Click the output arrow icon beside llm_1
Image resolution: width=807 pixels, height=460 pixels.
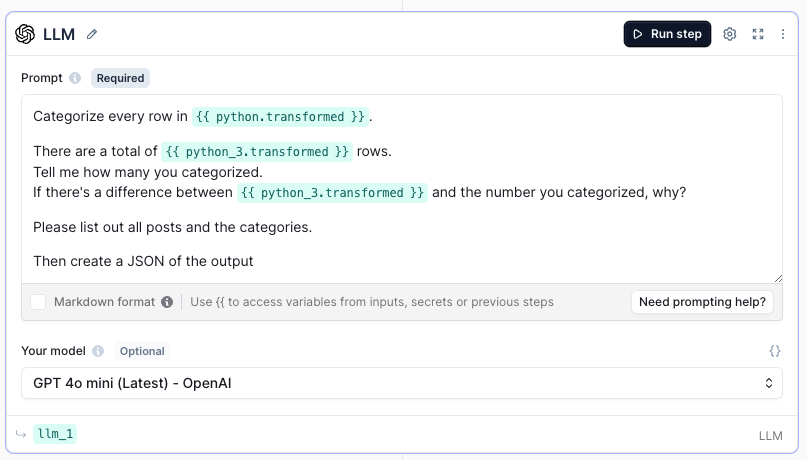tap(21, 434)
